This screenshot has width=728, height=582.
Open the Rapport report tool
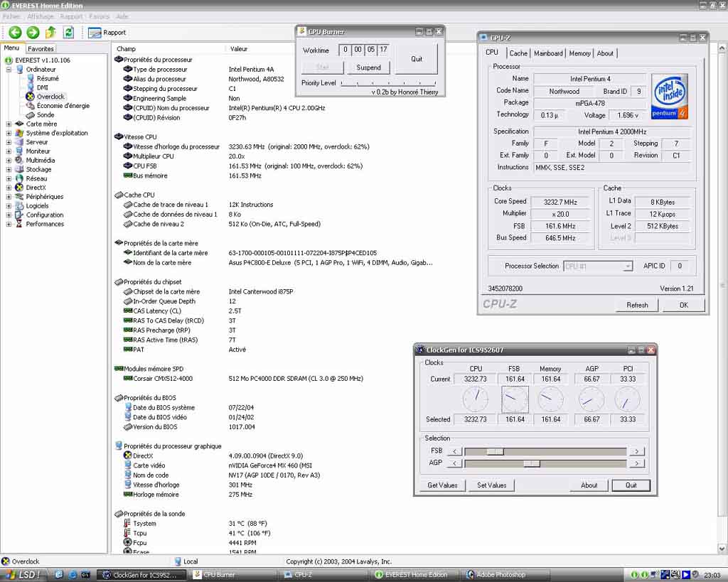(107, 33)
